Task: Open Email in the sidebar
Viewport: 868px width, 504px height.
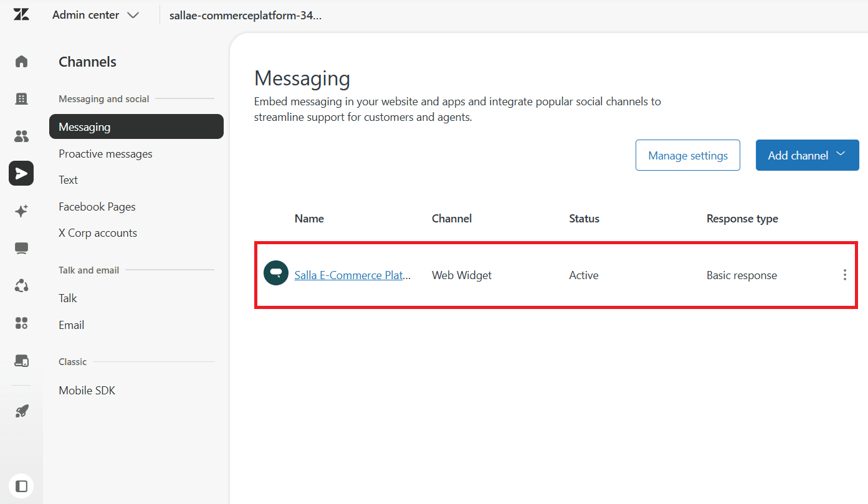Action: tap(72, 325)
